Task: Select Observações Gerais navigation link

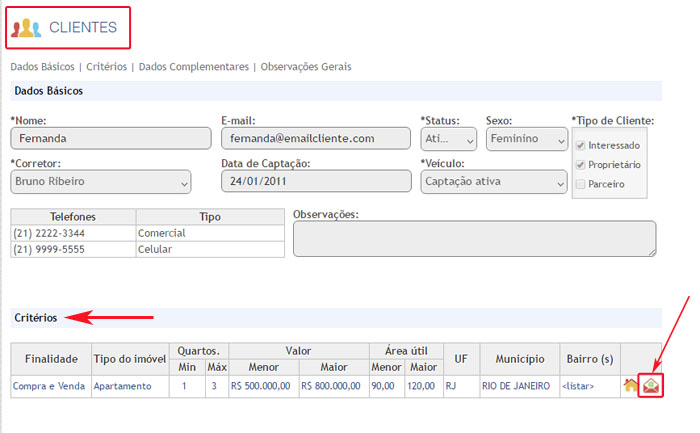Action: [x=306, y=67]
